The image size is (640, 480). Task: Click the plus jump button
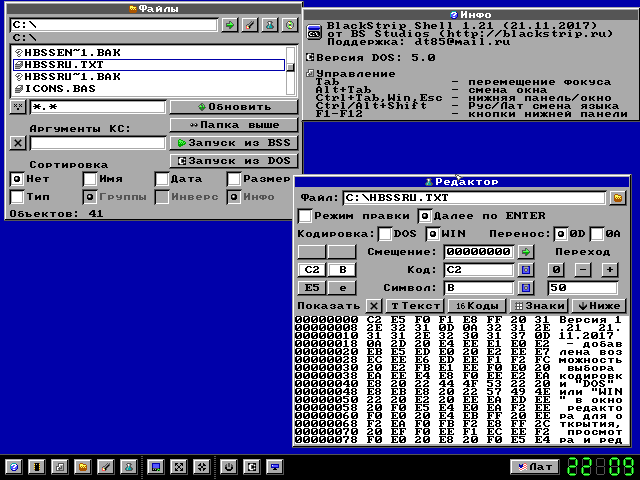point(610,270)
